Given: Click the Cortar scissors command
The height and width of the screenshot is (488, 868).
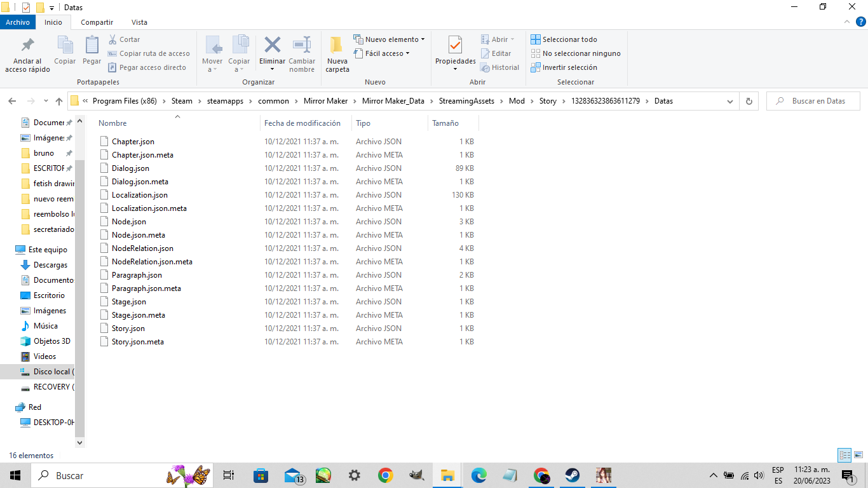Looking at the screenshot, I should tap(124, 39).
